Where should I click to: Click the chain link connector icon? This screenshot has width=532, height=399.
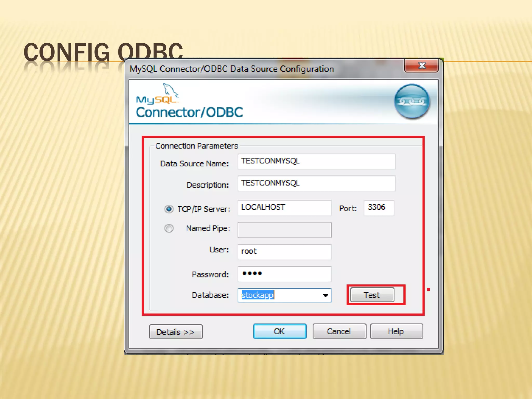(412, 101)
